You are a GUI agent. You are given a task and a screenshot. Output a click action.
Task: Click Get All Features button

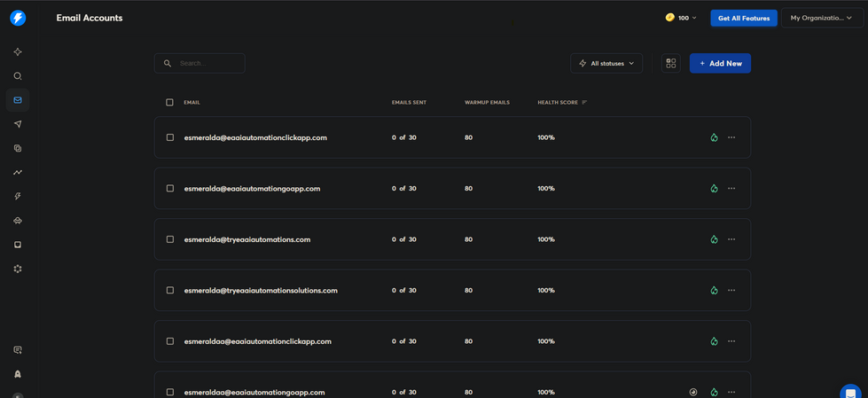click(x=743, y=18)
